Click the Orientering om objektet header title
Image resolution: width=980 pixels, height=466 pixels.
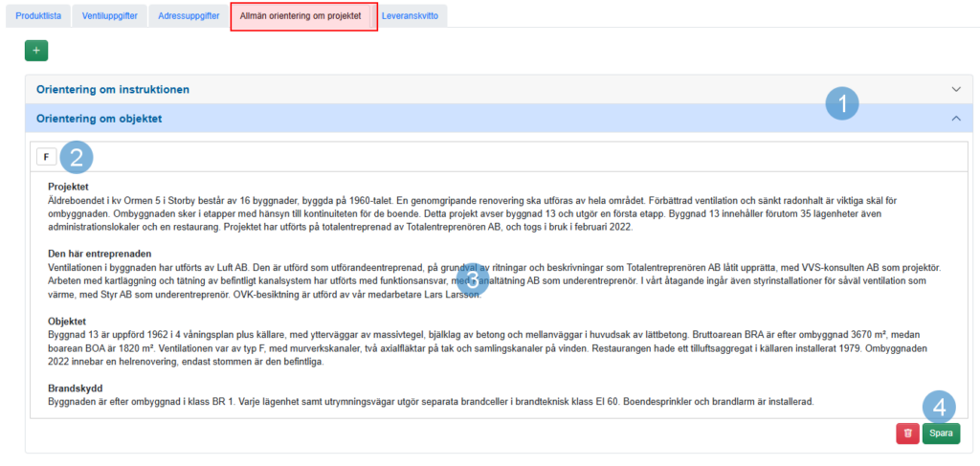(x=100, y=119)
